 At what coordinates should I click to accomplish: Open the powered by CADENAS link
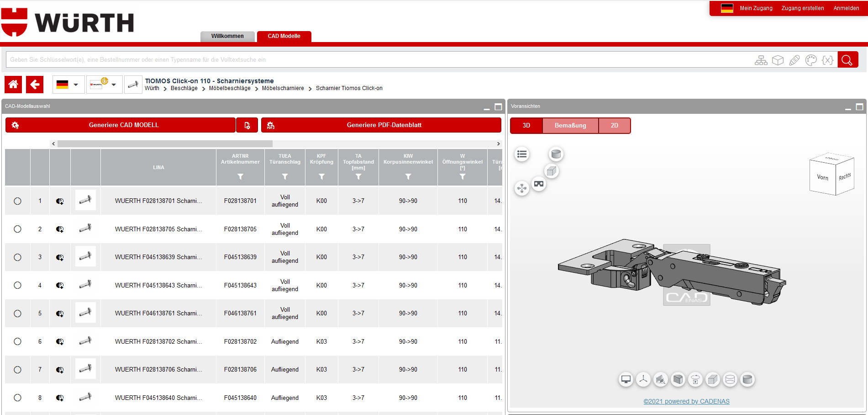tap(686, 401)
